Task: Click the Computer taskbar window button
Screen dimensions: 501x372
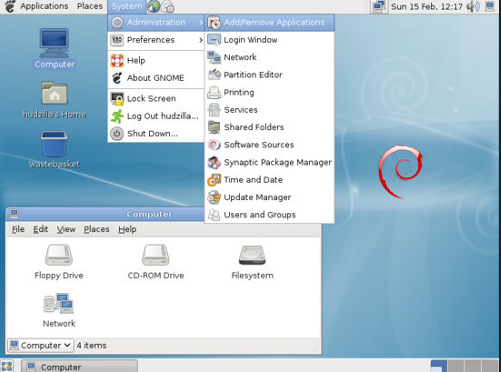Action: pyautogui.click(x=80, y=366)
